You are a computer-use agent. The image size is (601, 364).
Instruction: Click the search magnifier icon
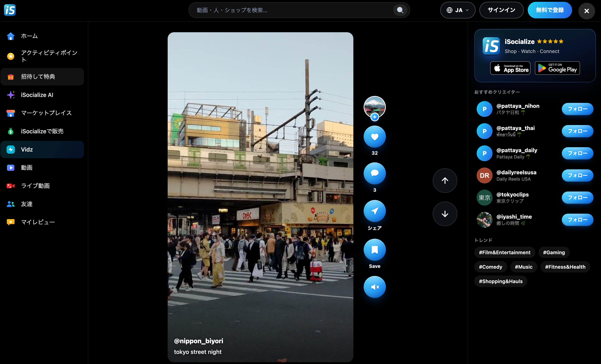pos(400,10)
